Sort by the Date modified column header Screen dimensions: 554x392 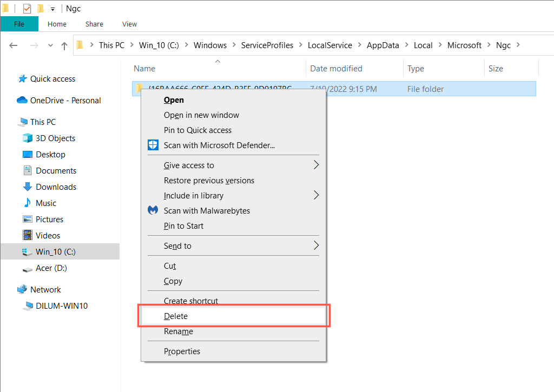[x=336, y=69]
